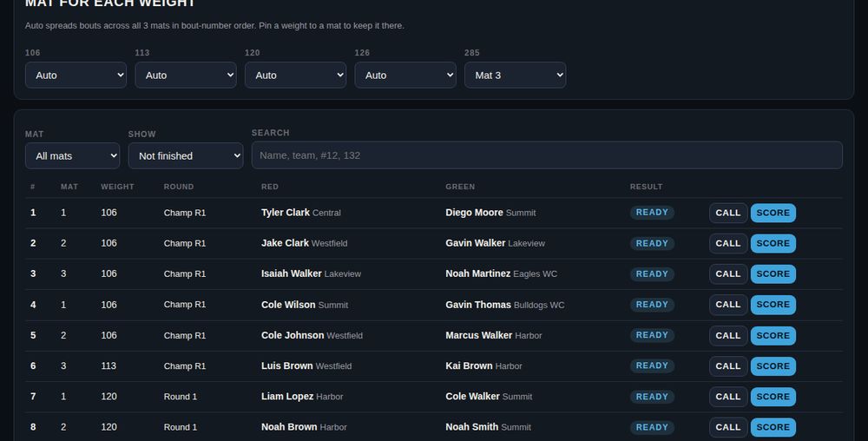Expand the 120 weight mat selector
The width and height of the screenshot is (868, 441).
click(x=296, y=76)
